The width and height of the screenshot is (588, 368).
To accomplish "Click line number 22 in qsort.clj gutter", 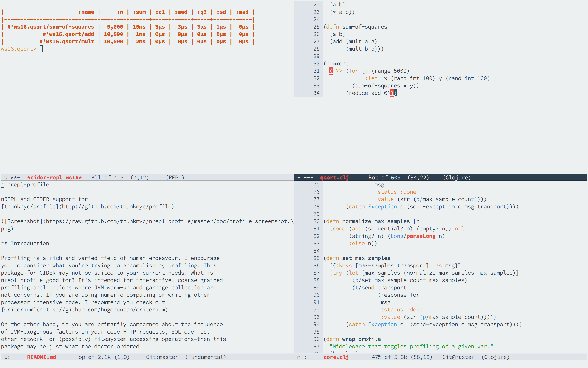I will pyautogui.click(x=316, y=5).
